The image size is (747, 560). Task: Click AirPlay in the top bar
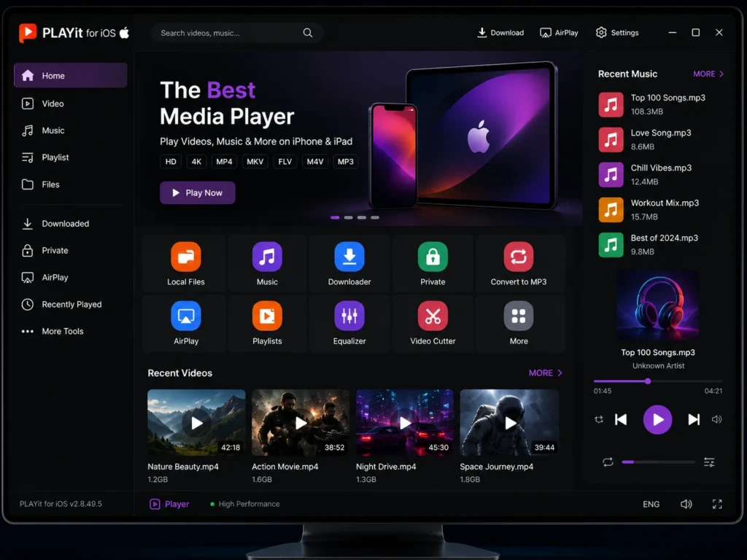[x=559, y=33]
